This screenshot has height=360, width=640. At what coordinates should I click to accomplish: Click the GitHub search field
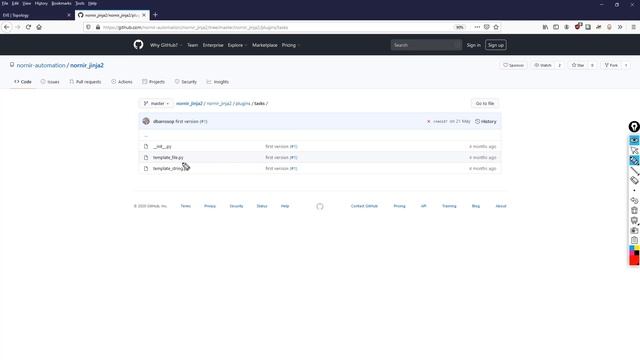[426, 45]
